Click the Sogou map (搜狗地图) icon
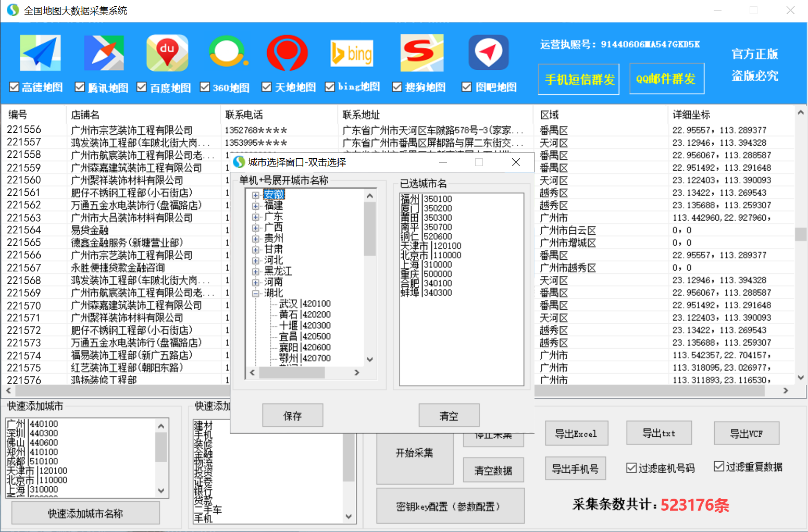The image size is (808, 532). click(421, 53)
